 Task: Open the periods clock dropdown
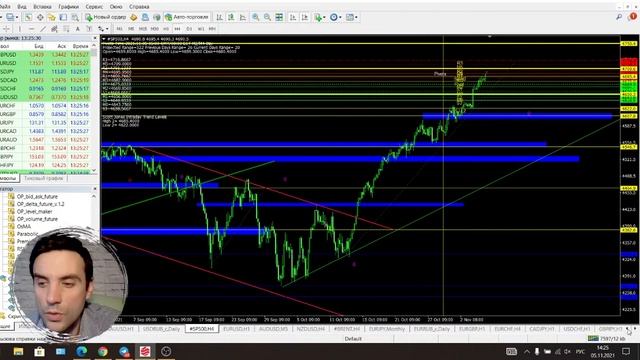(336, 17)
